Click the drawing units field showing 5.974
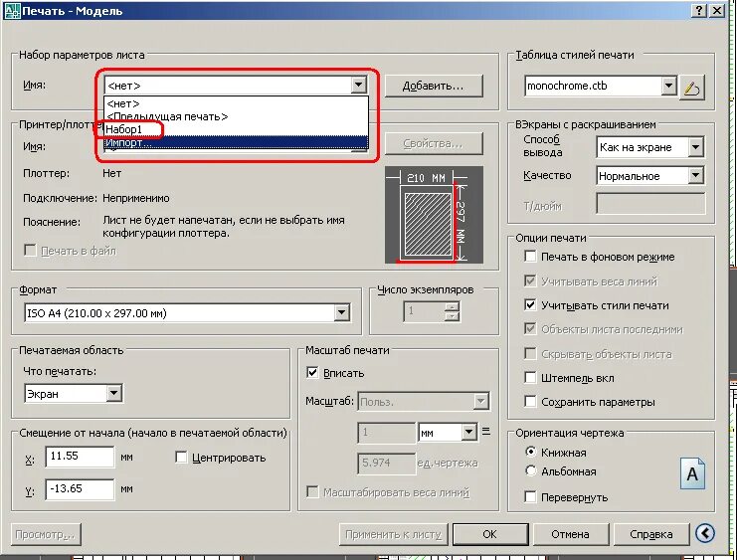The width and height of the screenshot is (737, 560). click(386, 463)
